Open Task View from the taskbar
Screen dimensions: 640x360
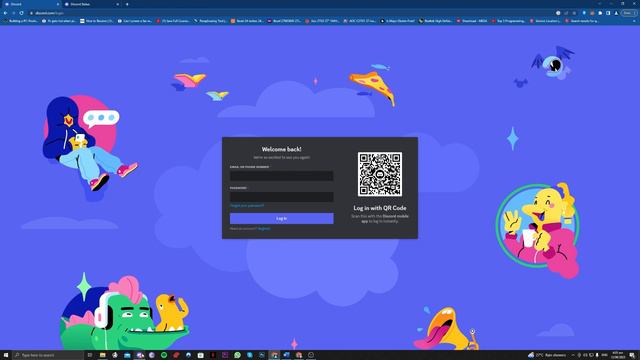[x=90, y=355]
